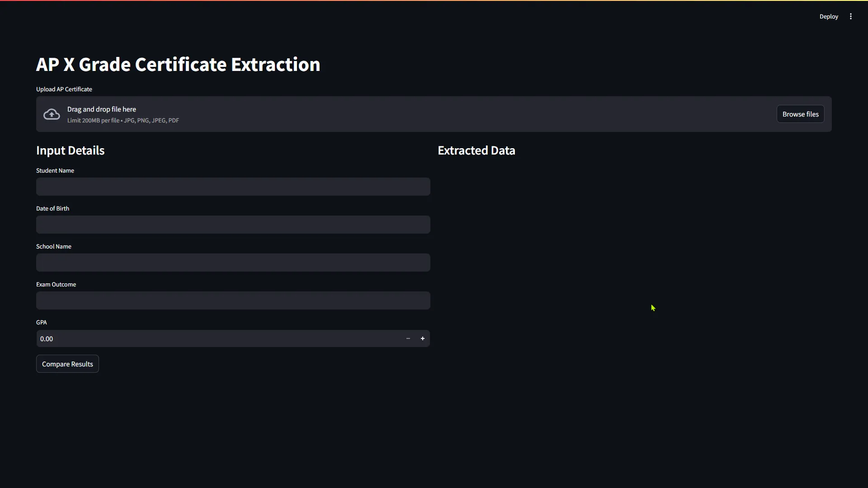This screenshot has width=868, height=488.
Task: Click the Exam Outcome input box
Action: (233, 300)
